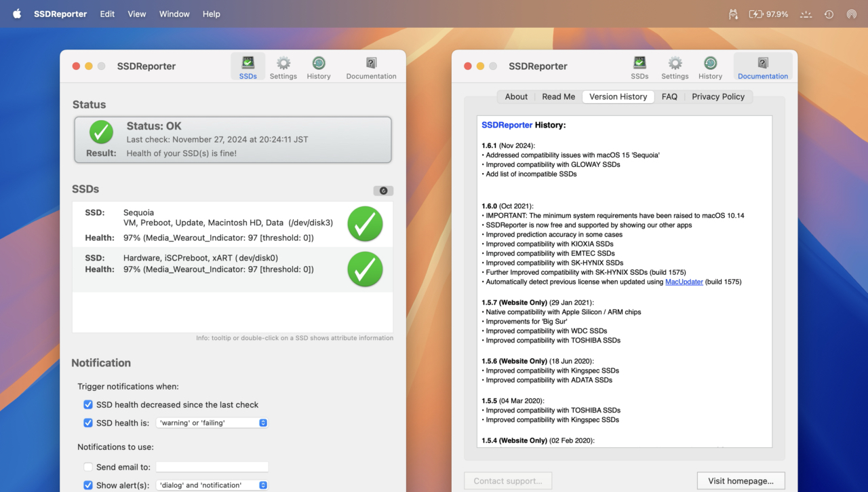The width and height of the screenshot is (868, 492).
Task: Click the refresh button above the SSDs list
Action: (383, 191)
